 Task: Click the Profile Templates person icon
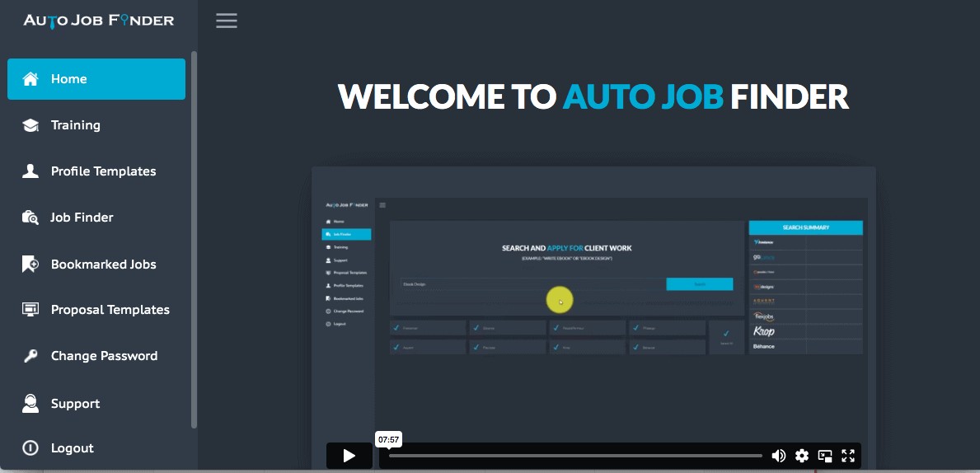coord(30,171)
